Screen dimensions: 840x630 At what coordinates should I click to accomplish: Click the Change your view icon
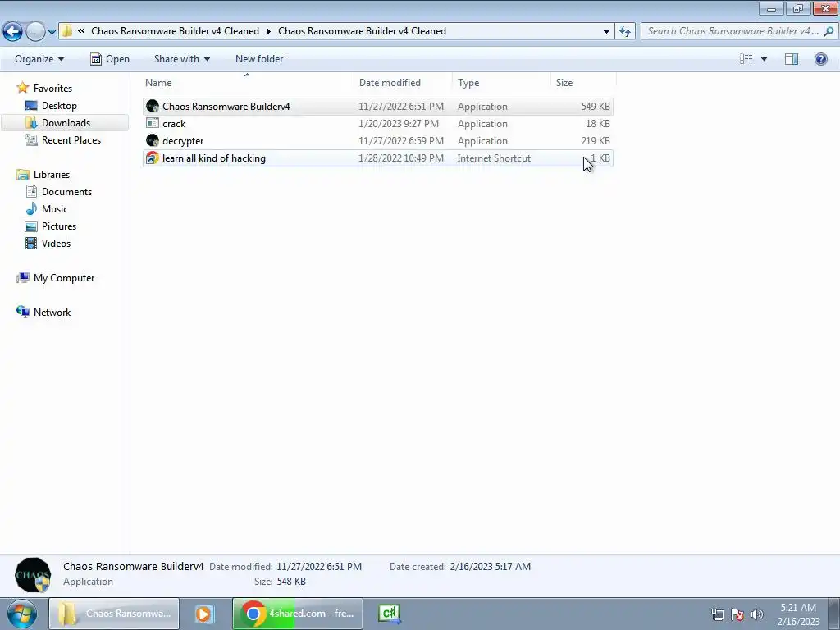pos(746,59)
